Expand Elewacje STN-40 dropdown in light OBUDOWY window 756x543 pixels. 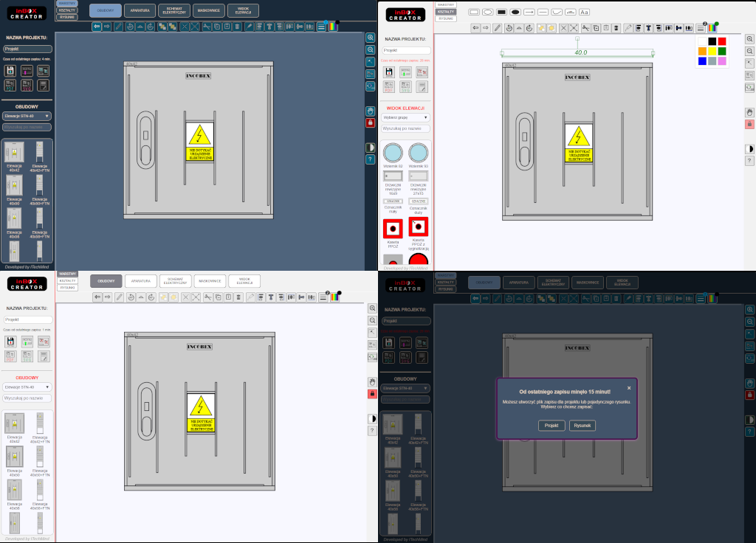(x=27, y=387)
